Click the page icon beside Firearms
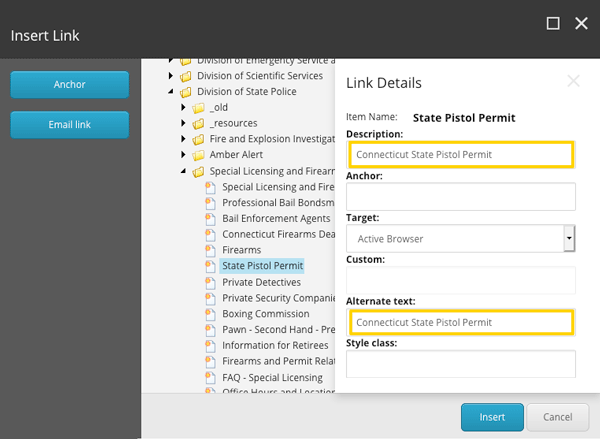The height and width of the screenshot is (439, 600). [x=211, y=250]
